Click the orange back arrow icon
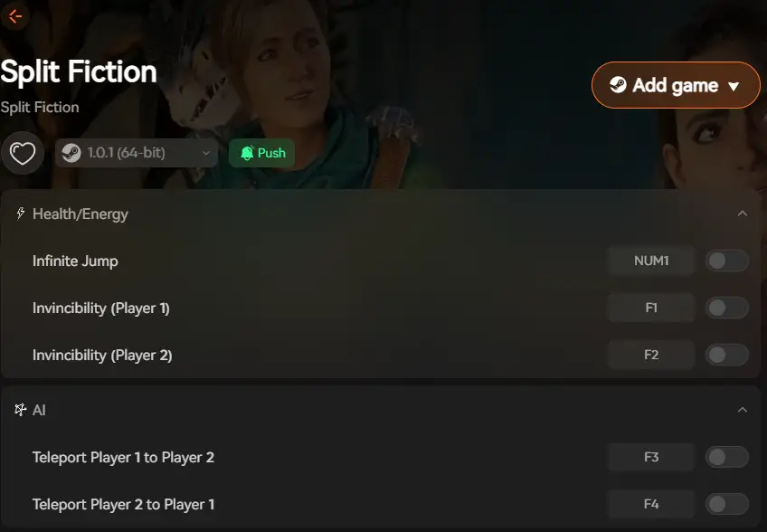 [x=14, y=16]
